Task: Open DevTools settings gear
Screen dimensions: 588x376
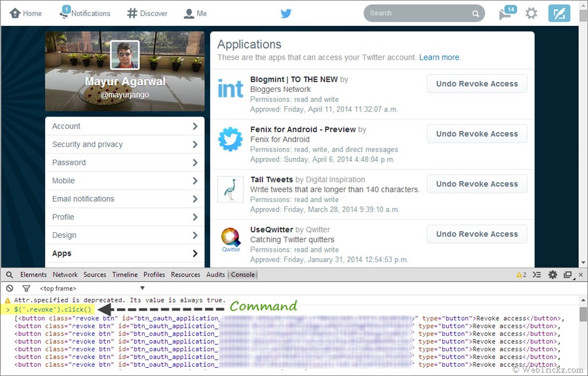Action: click(x=553, y=275)
